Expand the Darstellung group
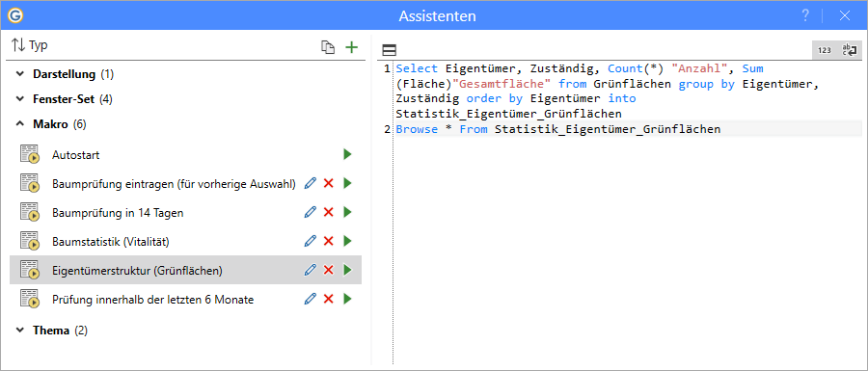Screen dimensions: 868x371 pos(20,73)
